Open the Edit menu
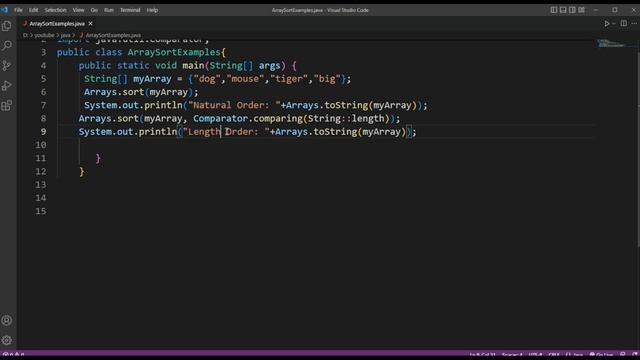 point(33,10)
